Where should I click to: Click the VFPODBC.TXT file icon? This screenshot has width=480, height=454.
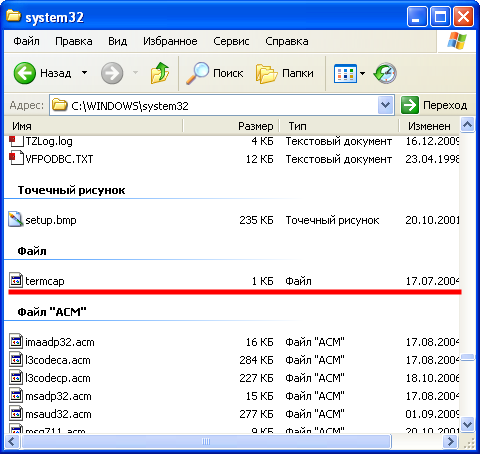click(16, 159)
